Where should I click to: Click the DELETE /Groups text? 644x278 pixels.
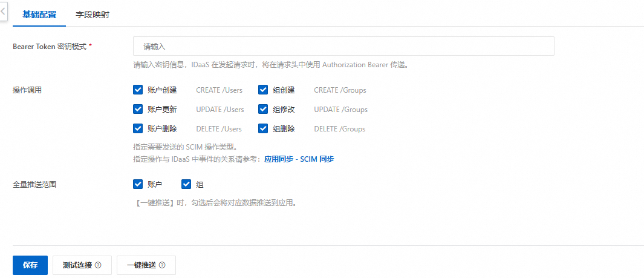[340, 129]
